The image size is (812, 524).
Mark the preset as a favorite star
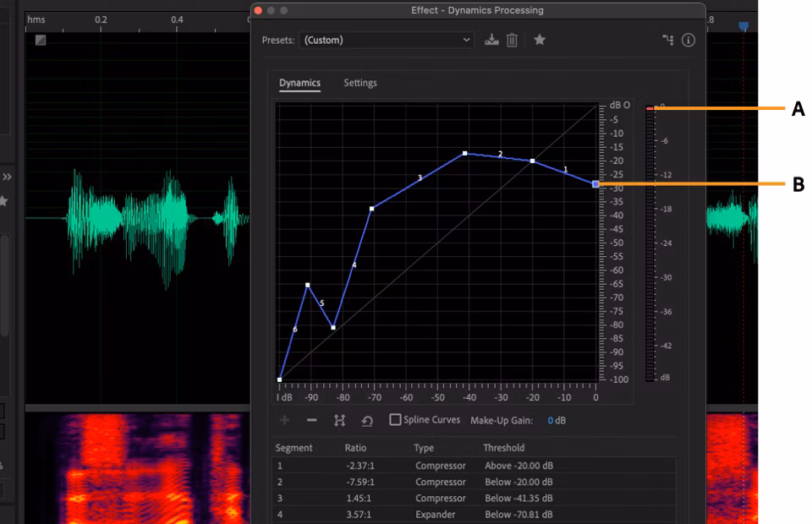point(540,39)
